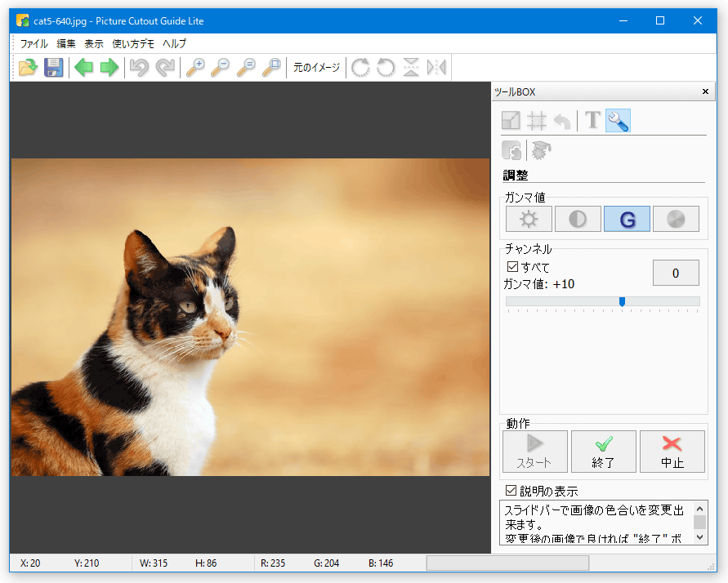Viewport: 728px width, 583px height.
Task: Maximize the Picture Cutout Guide window
Action: [x=660, y=20]
